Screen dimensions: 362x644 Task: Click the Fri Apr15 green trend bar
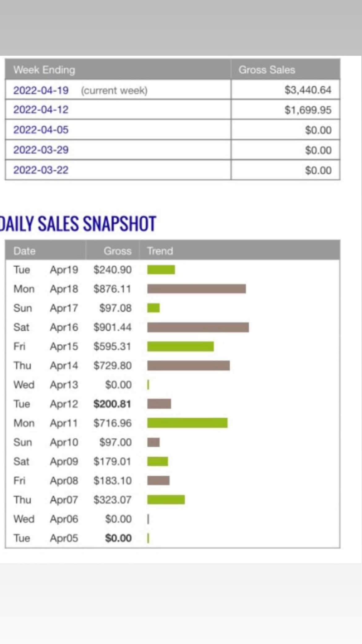click(180, 346)
